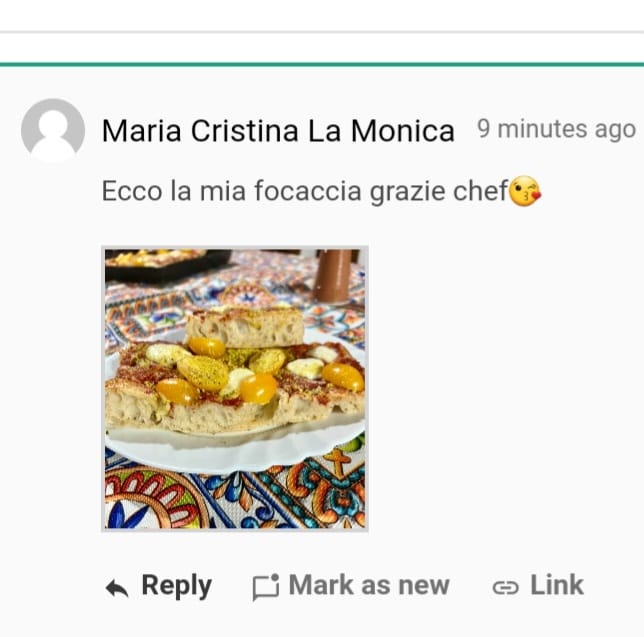Click the top focaccia slice in photo
The width and height of the screenshot is (644, 637).
(x=245, y=327)
